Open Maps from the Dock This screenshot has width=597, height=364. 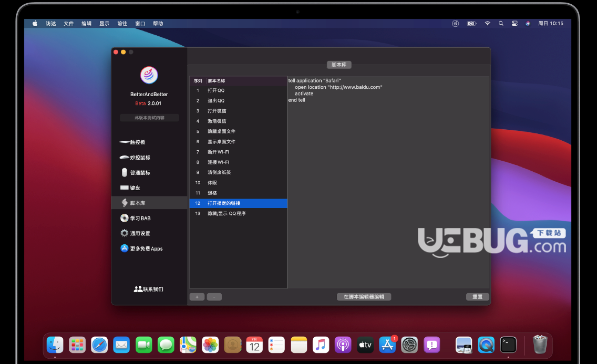(188, 345)
